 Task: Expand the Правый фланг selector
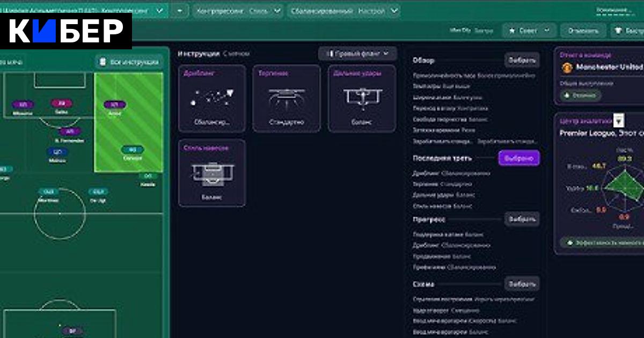click(357, 54)
